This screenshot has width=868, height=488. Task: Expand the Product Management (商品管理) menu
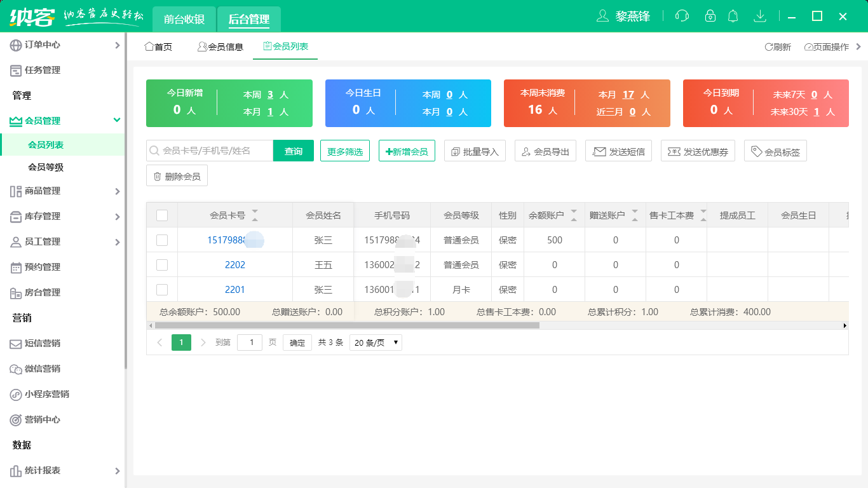pyautogui.click(x=43, y=191)
